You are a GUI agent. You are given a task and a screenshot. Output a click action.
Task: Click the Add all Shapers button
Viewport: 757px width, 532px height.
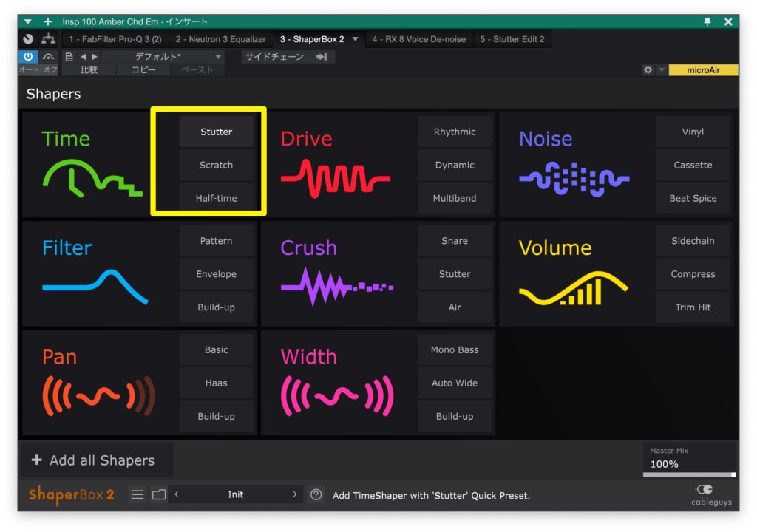click(94, 460)
